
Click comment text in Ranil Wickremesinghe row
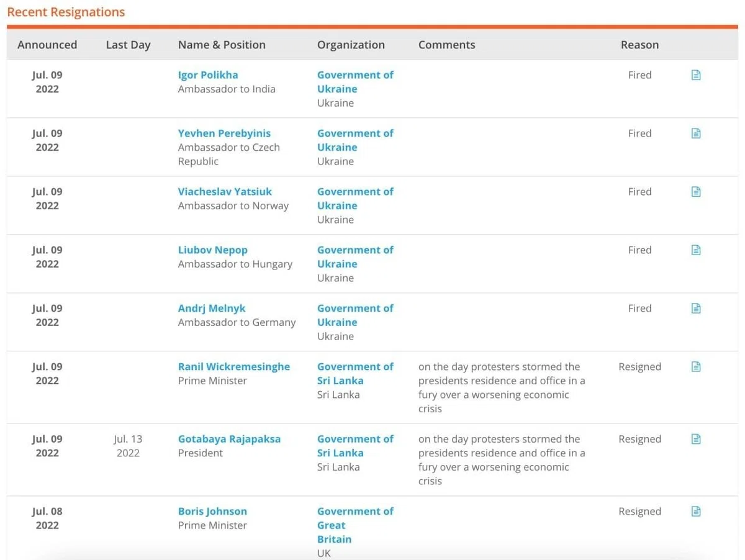coord(502,387)
